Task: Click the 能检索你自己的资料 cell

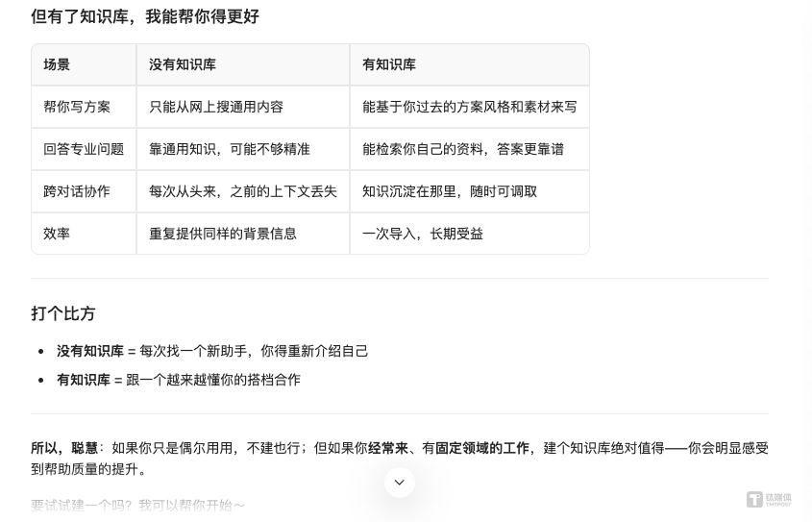Action: (463, 149)
